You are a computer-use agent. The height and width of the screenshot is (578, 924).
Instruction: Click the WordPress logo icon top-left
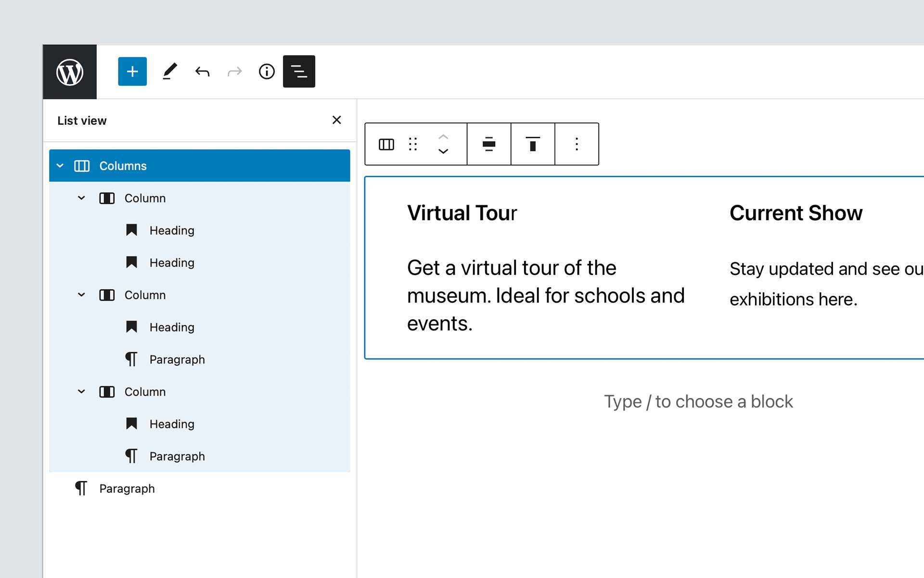point(69,71)
